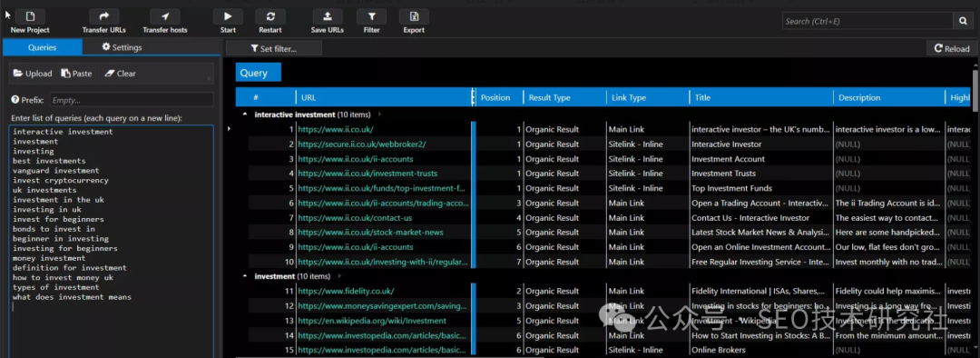
Task: Click into the Prefix input field
Action: (x=132, y=100)
